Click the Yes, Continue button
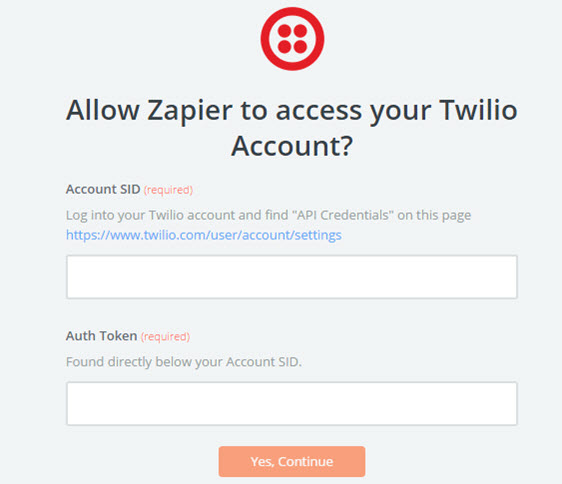 [x=292, y=461]
